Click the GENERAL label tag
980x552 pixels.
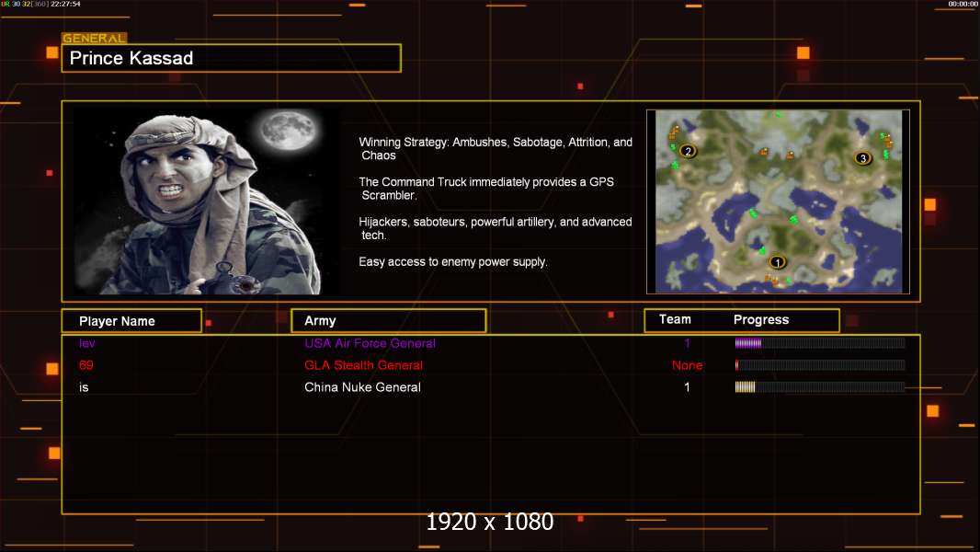tap(95, 38)
